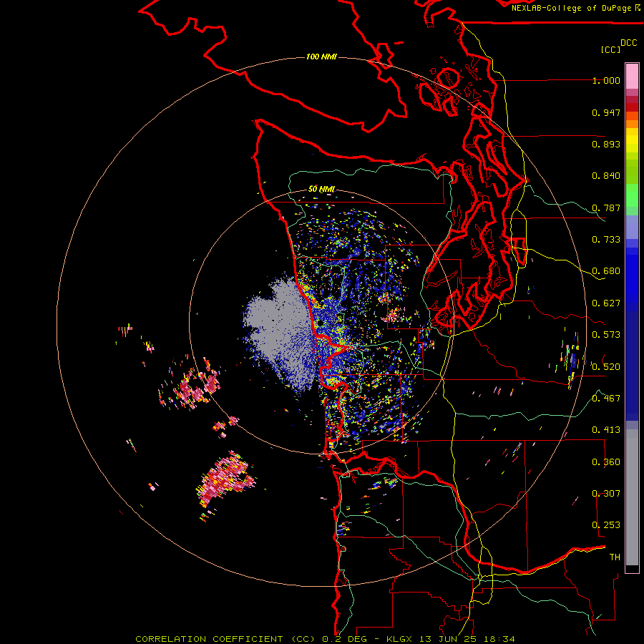Pick the gray lower legend color band

click(632, 497)
